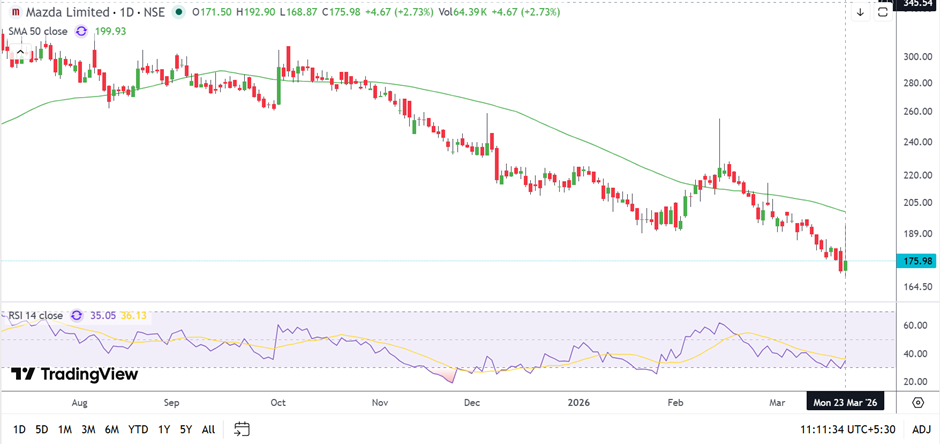The image size is (940, 444).
Task: Select the 5Y date range
Action: point(186,429)
